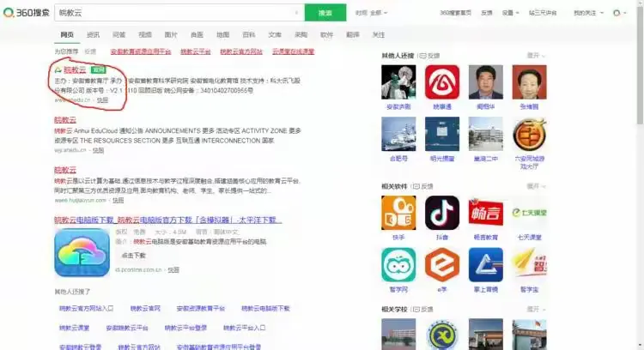This screenshot has width=644, height=350.
Task: Open the first 皖教云 official result title
Action: pos(75,69)
